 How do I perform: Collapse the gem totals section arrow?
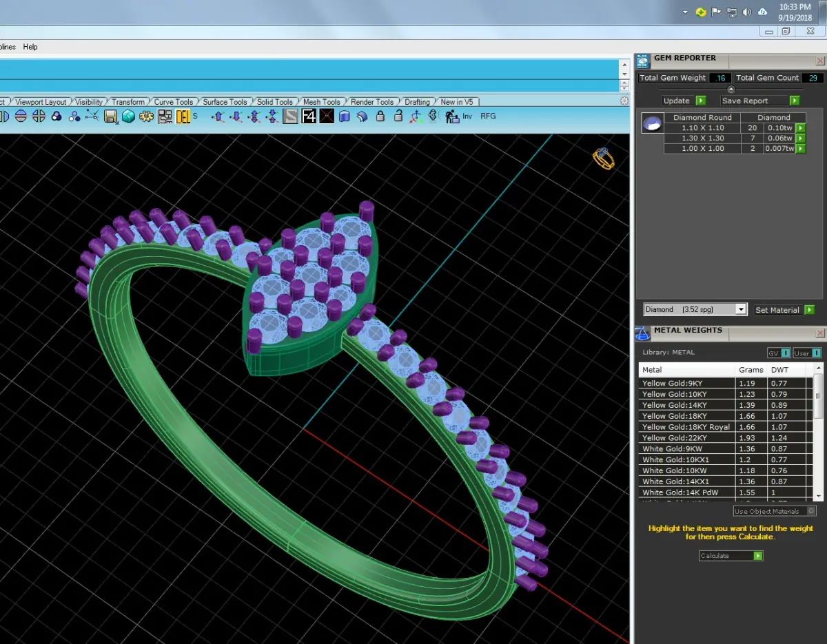[731, 90]
